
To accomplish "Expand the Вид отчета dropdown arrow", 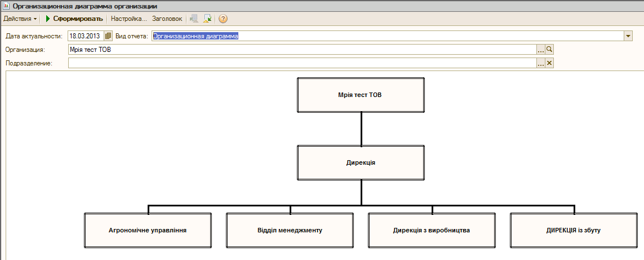I will pos(628,36).
